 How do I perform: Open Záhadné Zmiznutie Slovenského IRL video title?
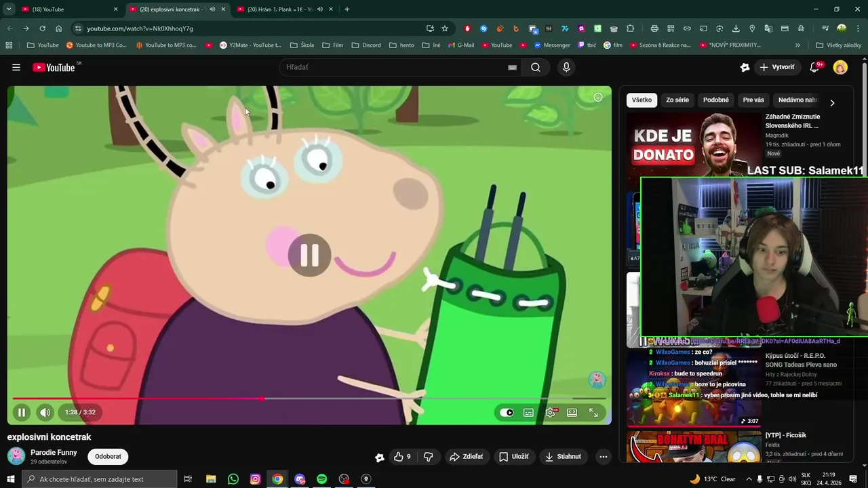click(793, 121)
